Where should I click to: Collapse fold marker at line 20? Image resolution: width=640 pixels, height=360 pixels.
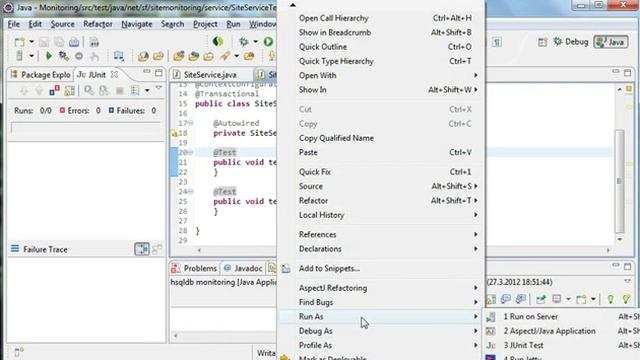pos(191,153)
